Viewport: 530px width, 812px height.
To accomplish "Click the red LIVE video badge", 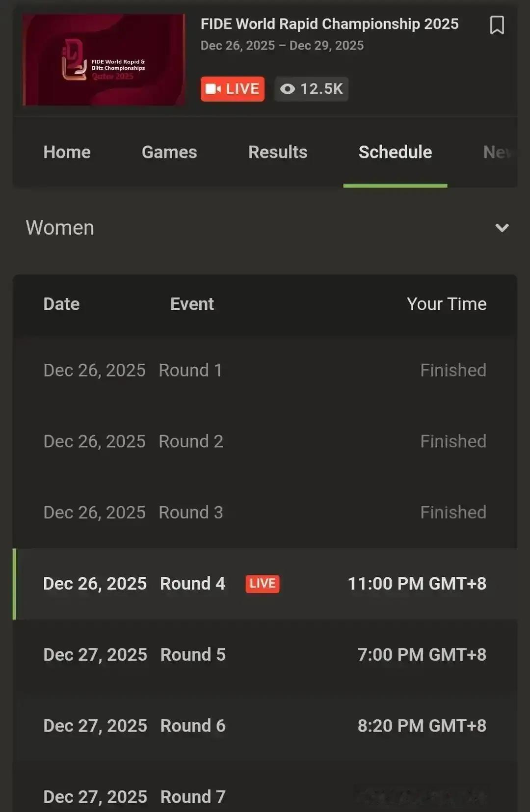I will click(x=232, y=89).
